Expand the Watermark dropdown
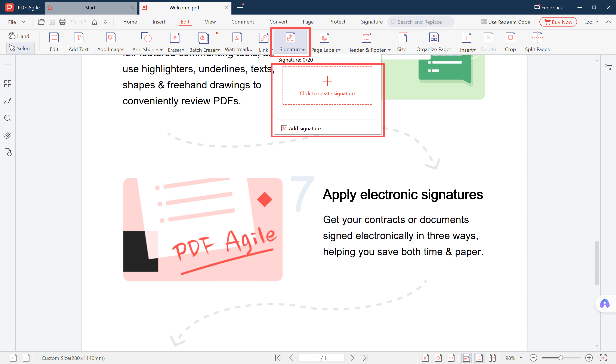This screenshot has width=616, height=364. 251,50
